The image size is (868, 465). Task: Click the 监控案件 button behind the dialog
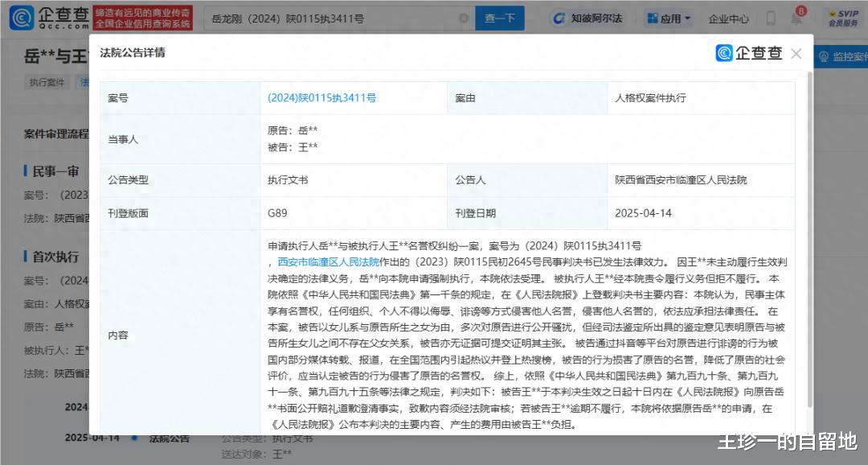[x=841, y=56]
